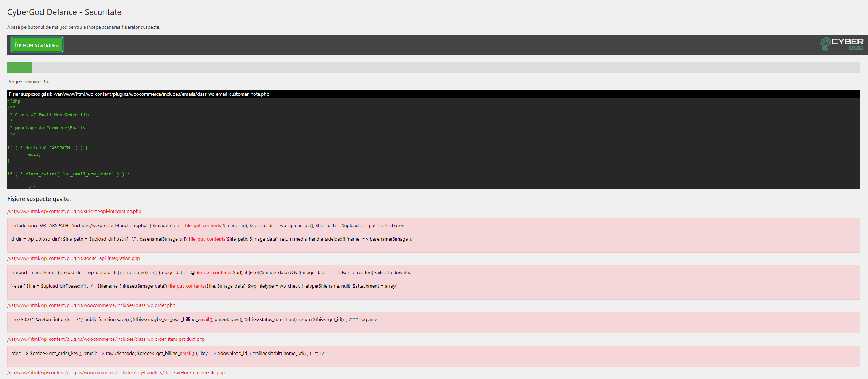Screen dimensions: 868x379
Task: Click the '<?php' opening tag line
Action: coord(14,101)
